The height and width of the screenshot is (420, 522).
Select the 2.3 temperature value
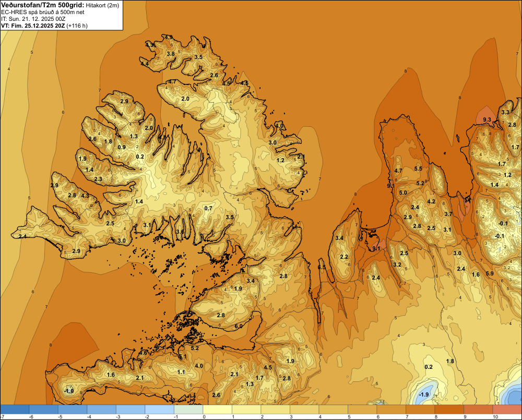(98, 179)
